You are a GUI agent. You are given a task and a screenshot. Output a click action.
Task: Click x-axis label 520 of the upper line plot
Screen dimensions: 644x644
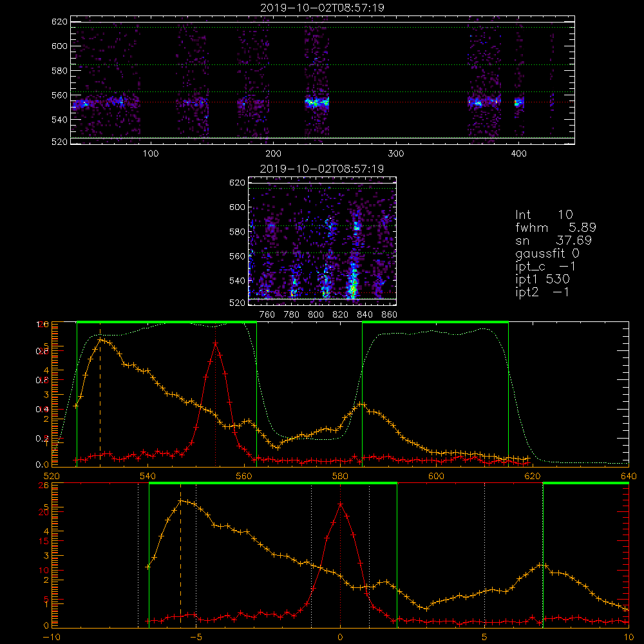click(52, 477)
